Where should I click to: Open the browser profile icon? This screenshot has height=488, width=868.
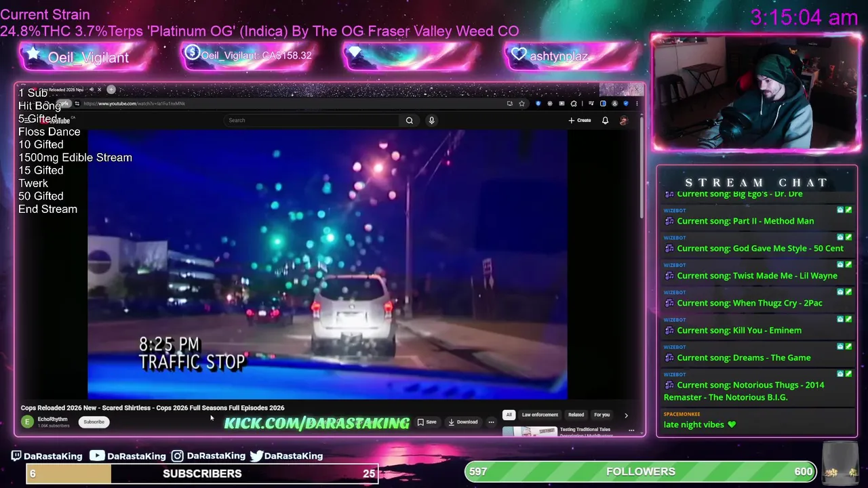pos(614,103)
